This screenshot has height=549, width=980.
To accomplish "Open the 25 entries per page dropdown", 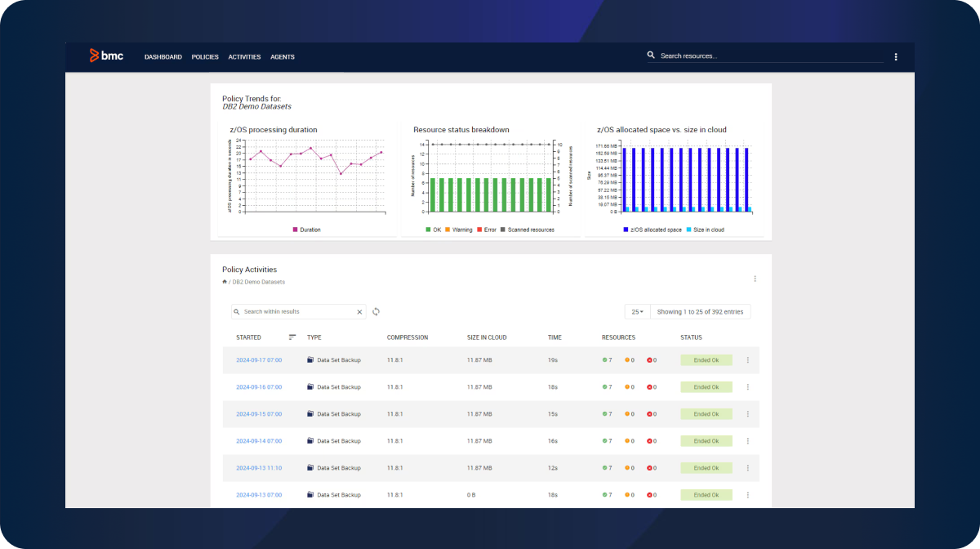I will pyautogui.click(x=637, y=312).
